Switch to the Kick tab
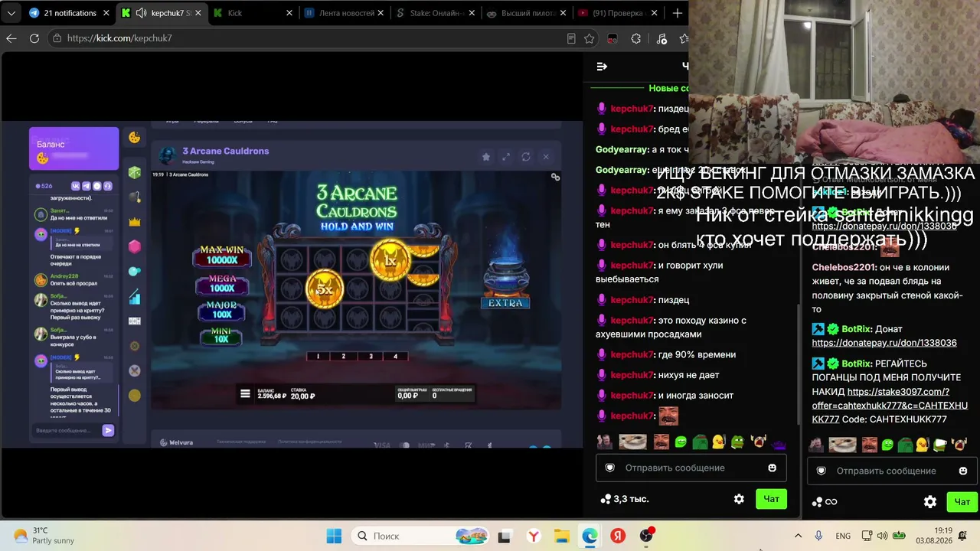 [253, 13]
